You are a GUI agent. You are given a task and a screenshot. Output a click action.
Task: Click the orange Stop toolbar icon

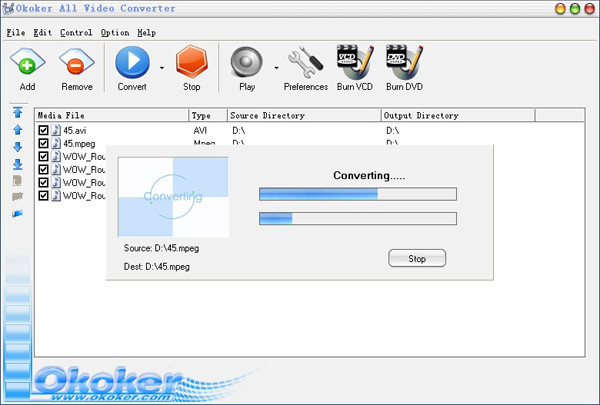(192, 62)
